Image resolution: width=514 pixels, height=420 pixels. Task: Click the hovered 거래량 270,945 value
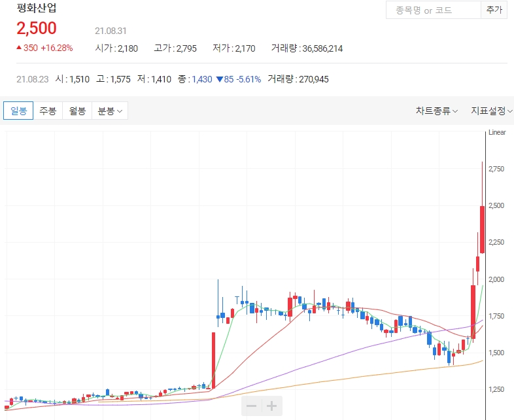coord(298,79)
